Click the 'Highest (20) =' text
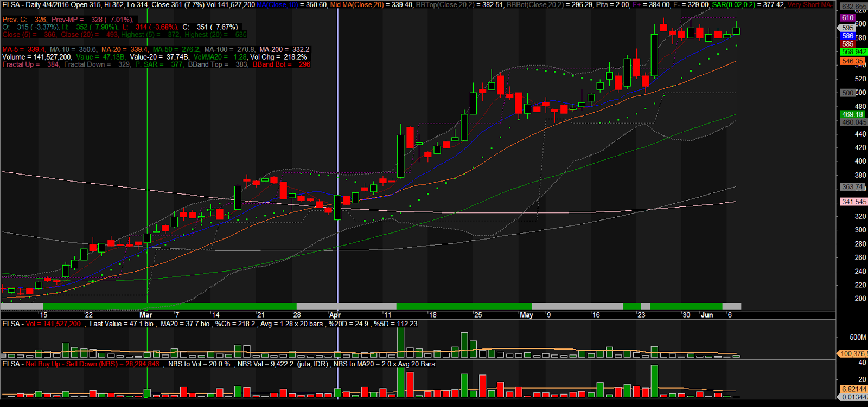The image size is (868, 407). (215, 35)
